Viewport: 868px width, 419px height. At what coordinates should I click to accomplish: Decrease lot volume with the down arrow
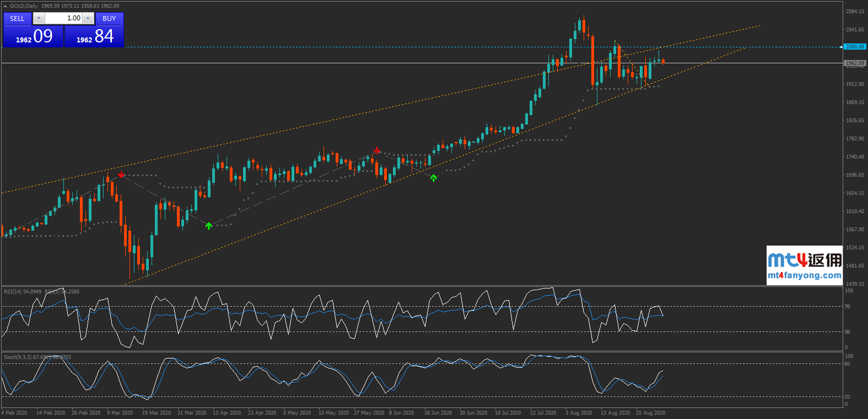point(38,18)
